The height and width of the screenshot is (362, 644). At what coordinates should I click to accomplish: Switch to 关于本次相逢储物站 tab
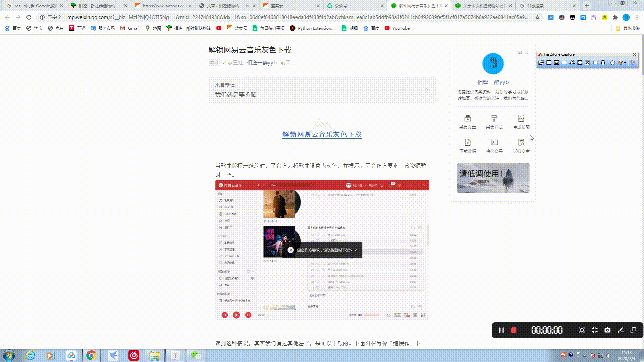coord(483,6)
